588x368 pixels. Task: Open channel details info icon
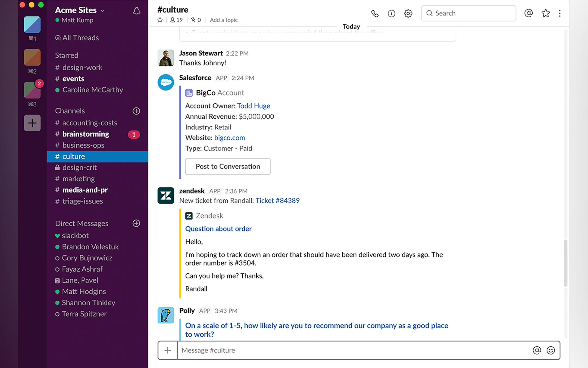click(x=391, y=13)
